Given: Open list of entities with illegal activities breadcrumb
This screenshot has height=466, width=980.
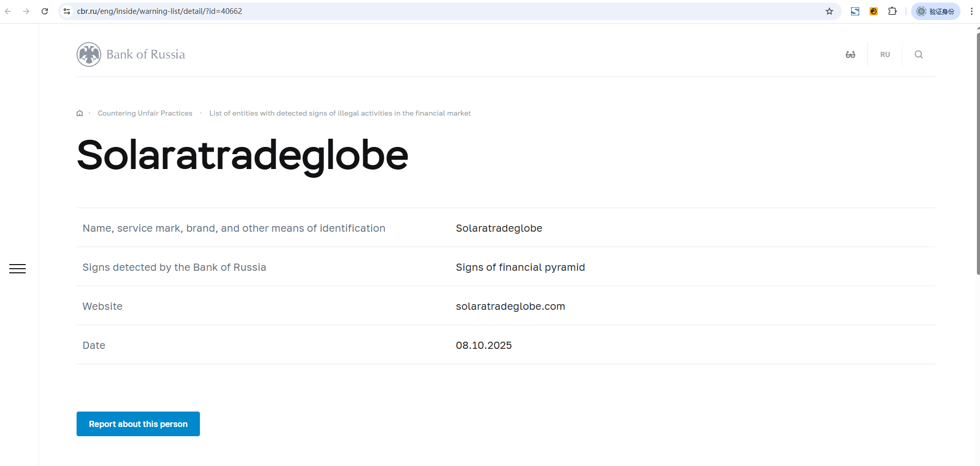Looking at the screenshot, I should click(x=340, y=114).
